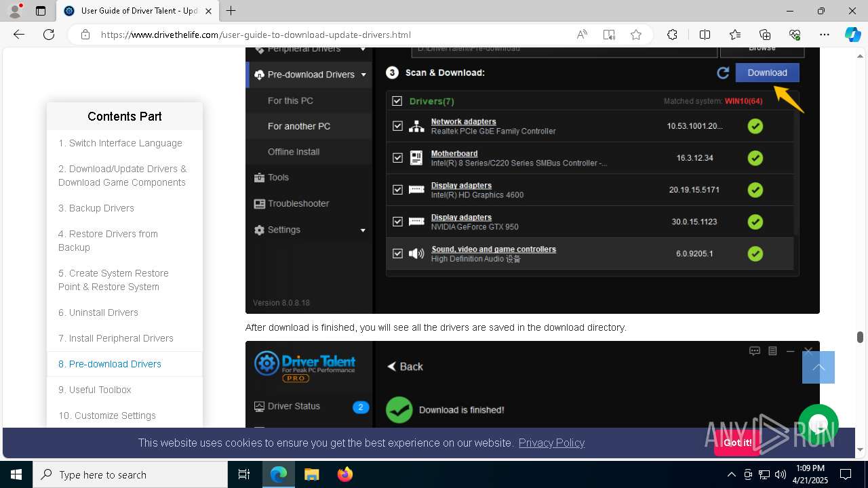The width and height of the screenshot is (868, 488).
Task: Go to 7. Install Peripheral Drivers
Action: click(116, 338)
